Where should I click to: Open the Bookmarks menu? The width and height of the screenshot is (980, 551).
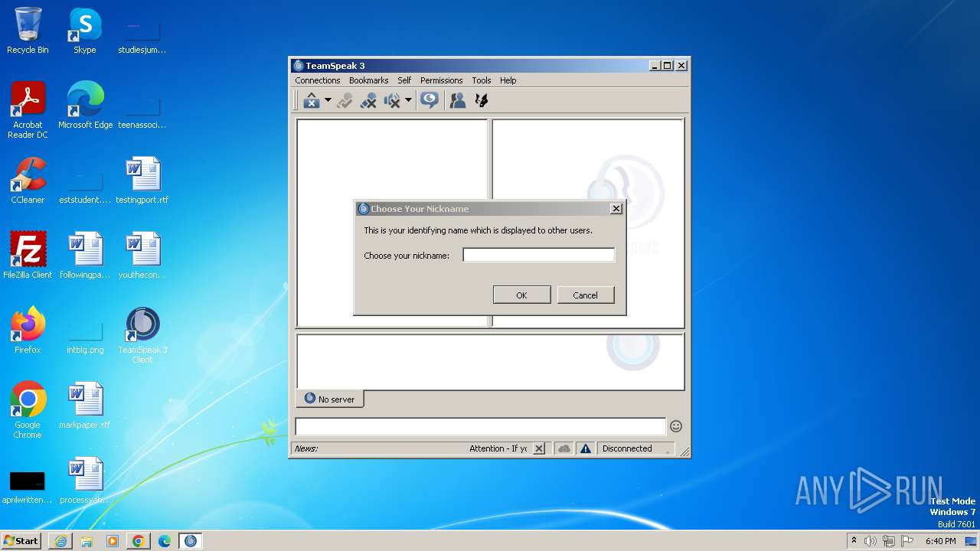[368, 80]
